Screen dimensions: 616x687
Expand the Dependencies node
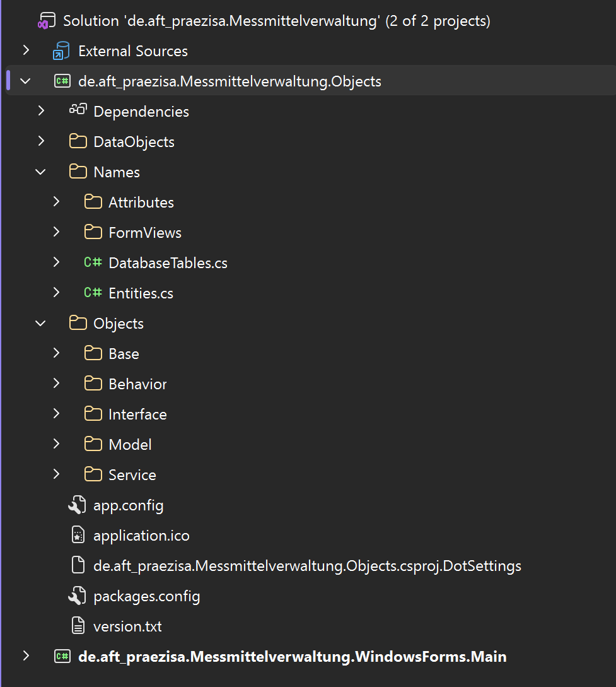pos(41,111)
